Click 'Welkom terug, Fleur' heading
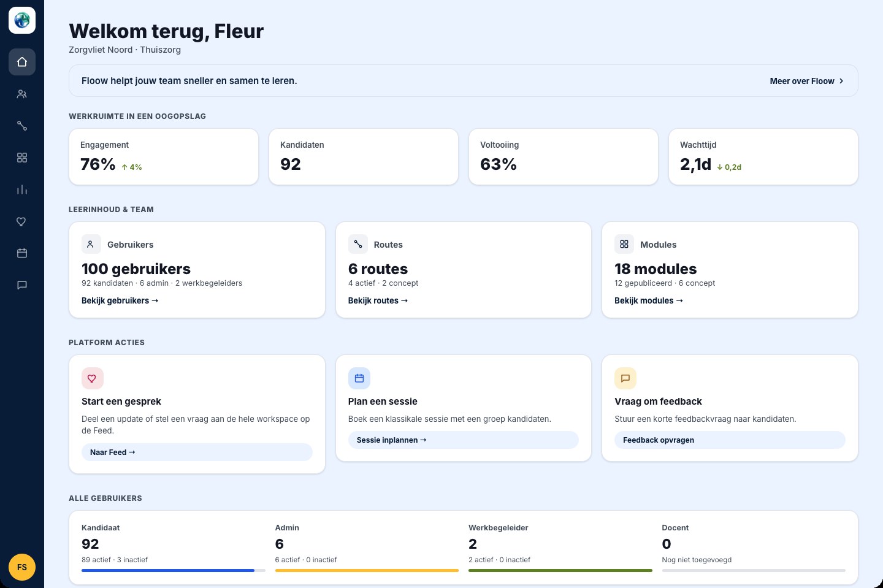883x588 pixels. tap(166, 31)
